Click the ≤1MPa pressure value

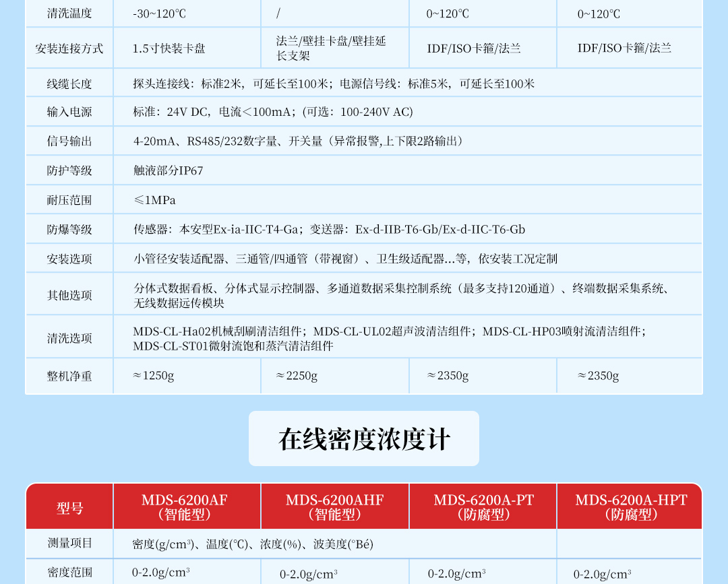154,200
